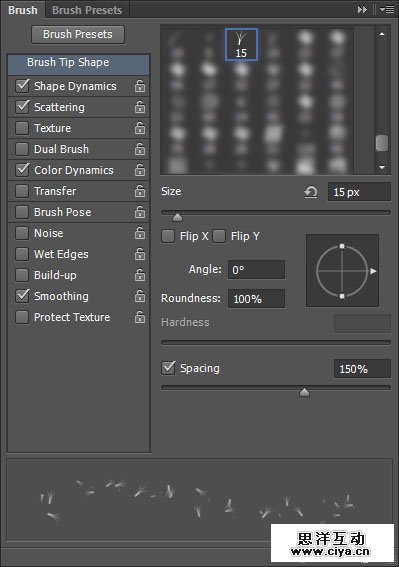The image size is (399, 567).
Task: Open Scattering settings label
Action: pos(59,107)
